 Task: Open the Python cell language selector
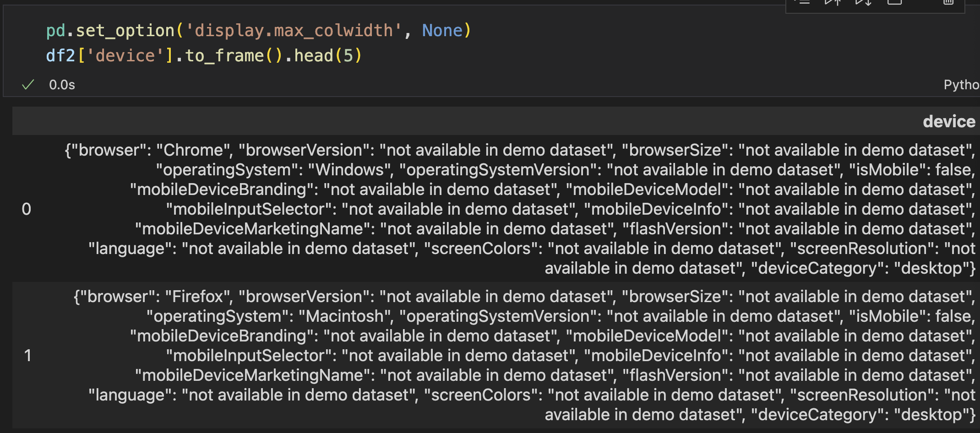pos(961,85)
